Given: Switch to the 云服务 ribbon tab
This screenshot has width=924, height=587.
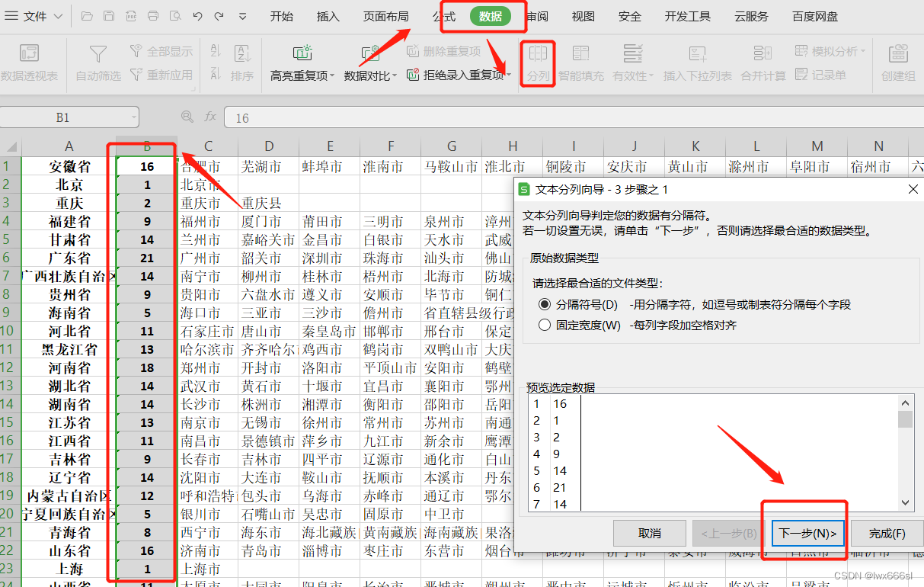Looking at the screenshot, I should (x=751, y=16).
